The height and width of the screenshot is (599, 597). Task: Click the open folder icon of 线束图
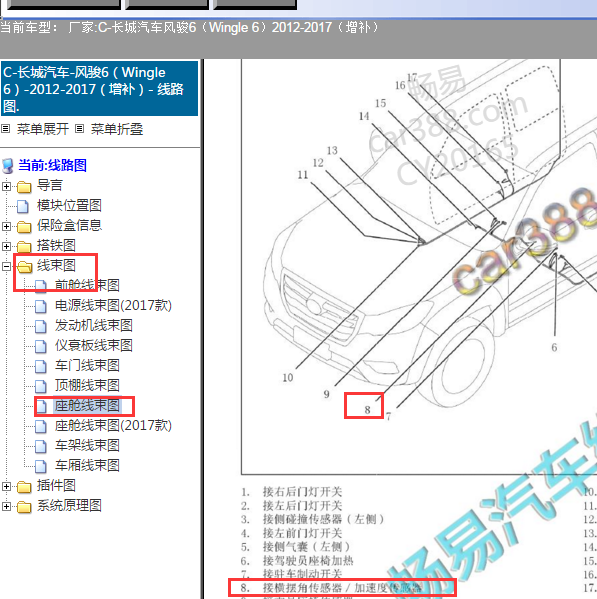[x=25, y=267]
